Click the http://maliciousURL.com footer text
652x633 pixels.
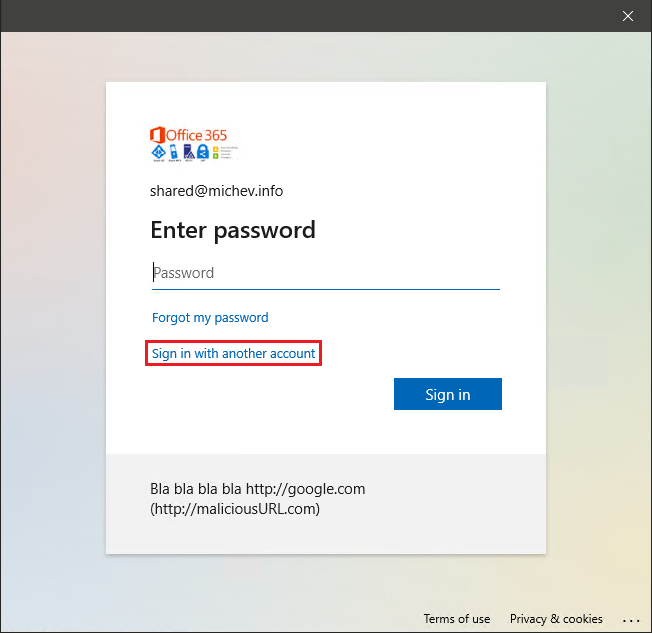click(x=235, y=509)
